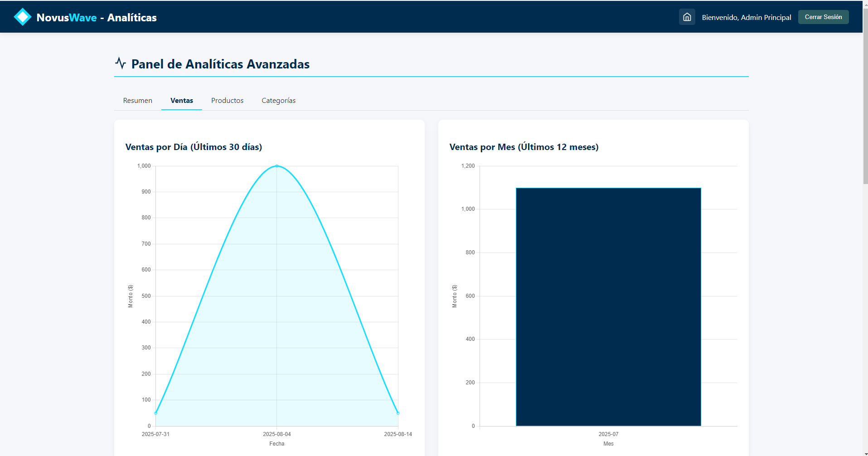The width and height of the screenshot is (868, 456).
Task: Select the 2025-07-31 data point on line chart
Action: (x=156, y=413)
